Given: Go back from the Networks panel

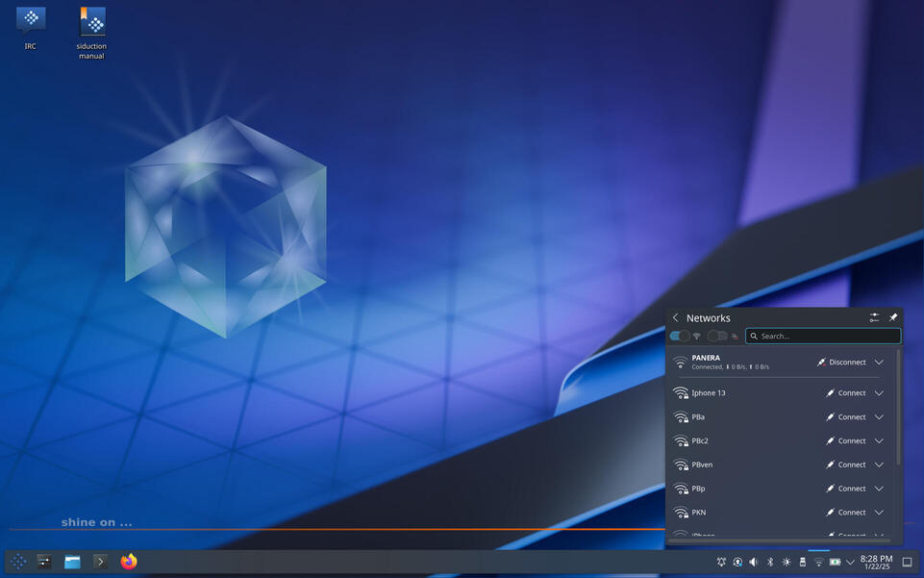Looking at the screenshot, I should [676, 317].
